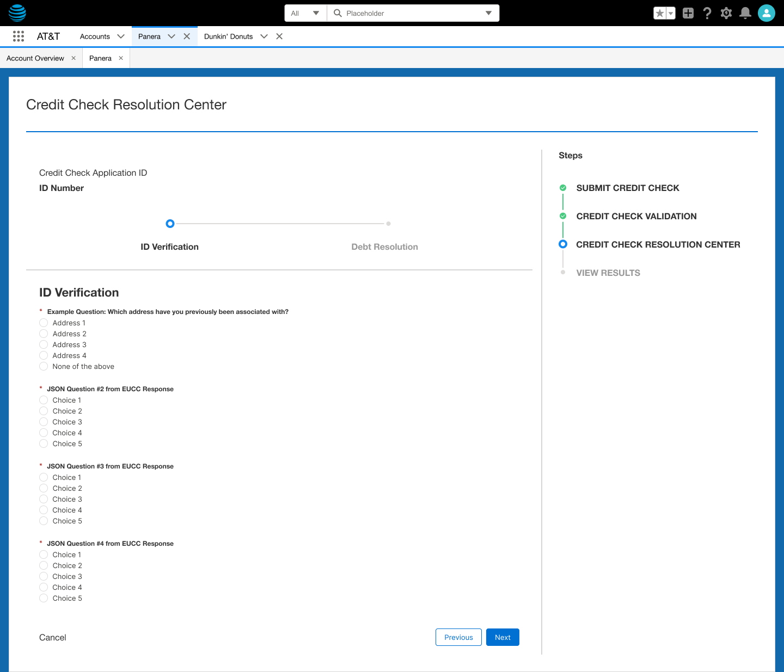This screenshot has height=672, width=784.
Task: Select the Address 1 radio button
Action: 44,323
